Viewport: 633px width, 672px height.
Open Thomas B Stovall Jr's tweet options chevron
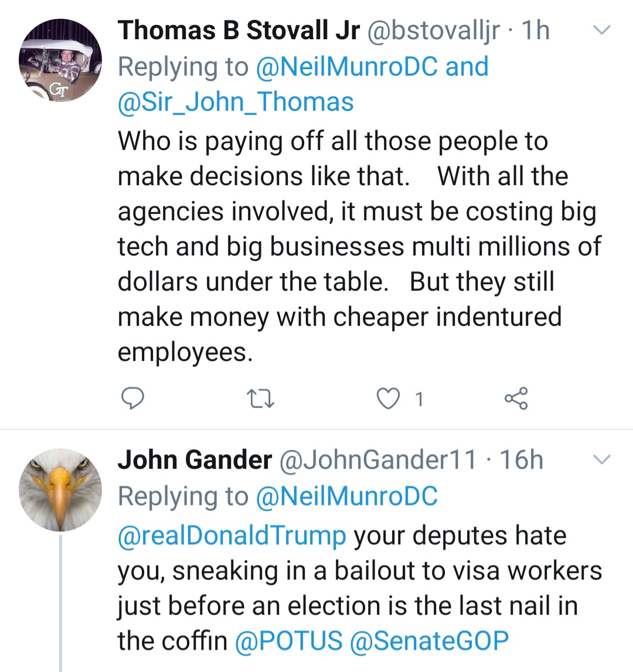pos(602,30)
